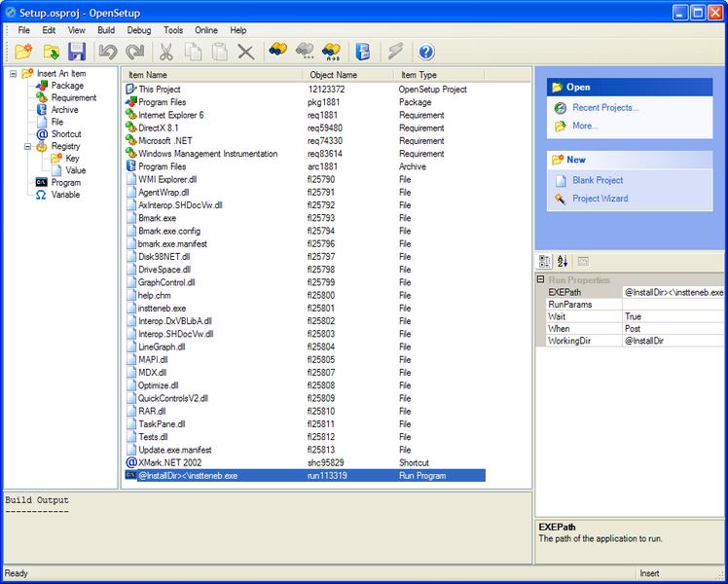Viewport: 728px width, 584px height.
Task: Click the Categorized view icon in properties
Action: [x=545, y=262]
